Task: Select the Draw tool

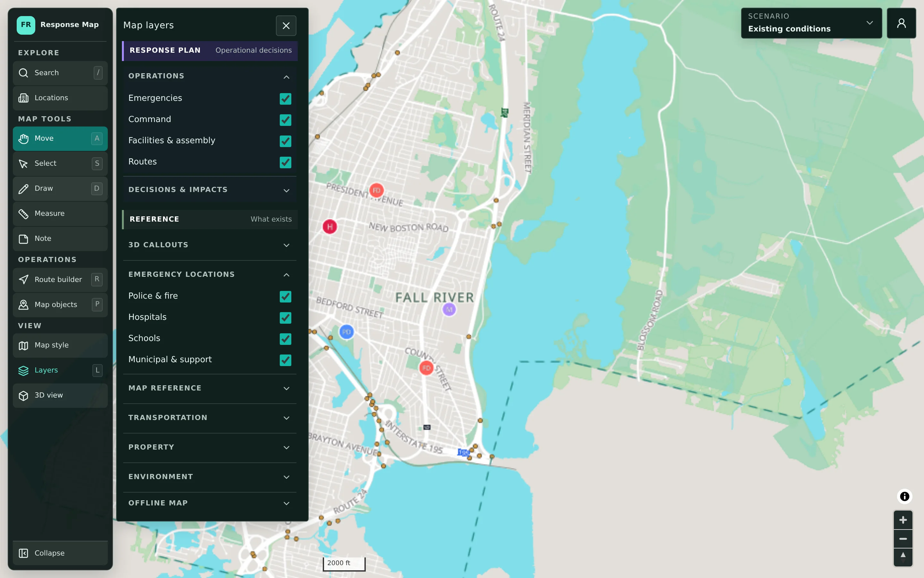Action: coord(60,188)
